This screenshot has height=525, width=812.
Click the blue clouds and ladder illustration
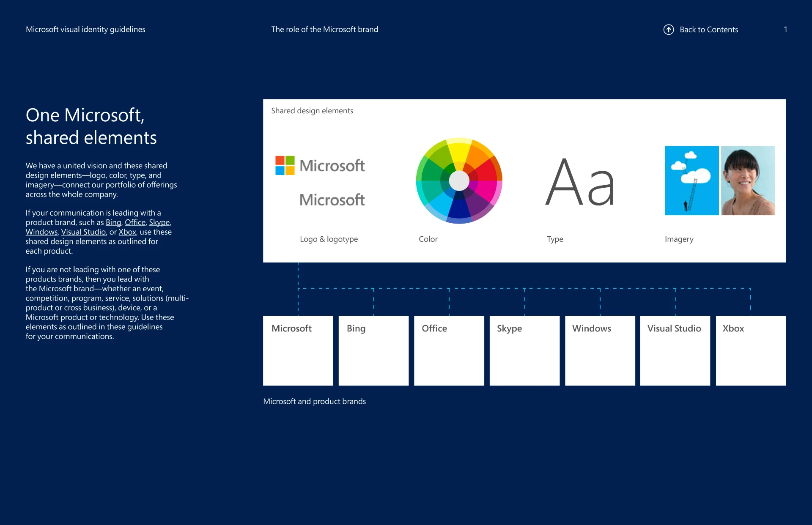691,180
